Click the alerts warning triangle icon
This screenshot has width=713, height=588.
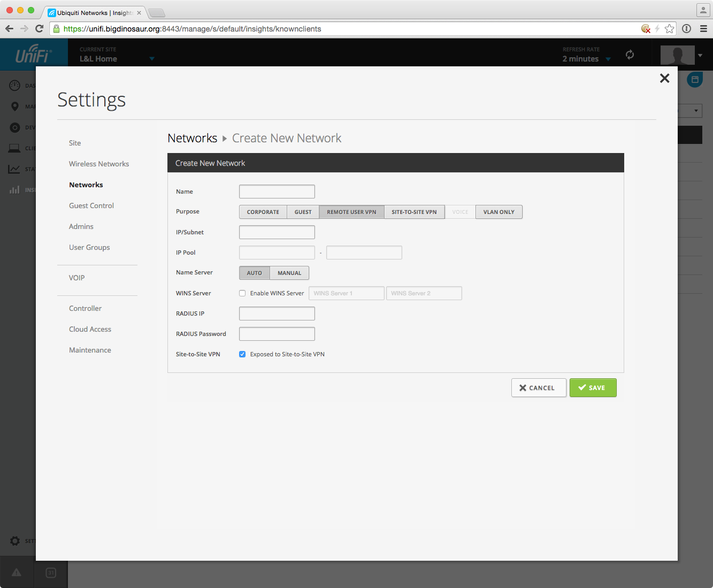coord(17,572)
